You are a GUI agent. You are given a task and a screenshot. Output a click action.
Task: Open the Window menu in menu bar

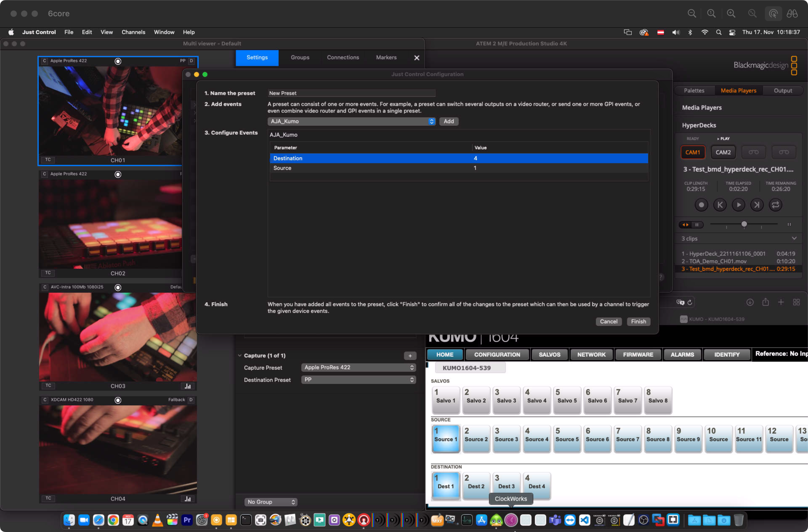pyautogui.click(x=164, y=32)
